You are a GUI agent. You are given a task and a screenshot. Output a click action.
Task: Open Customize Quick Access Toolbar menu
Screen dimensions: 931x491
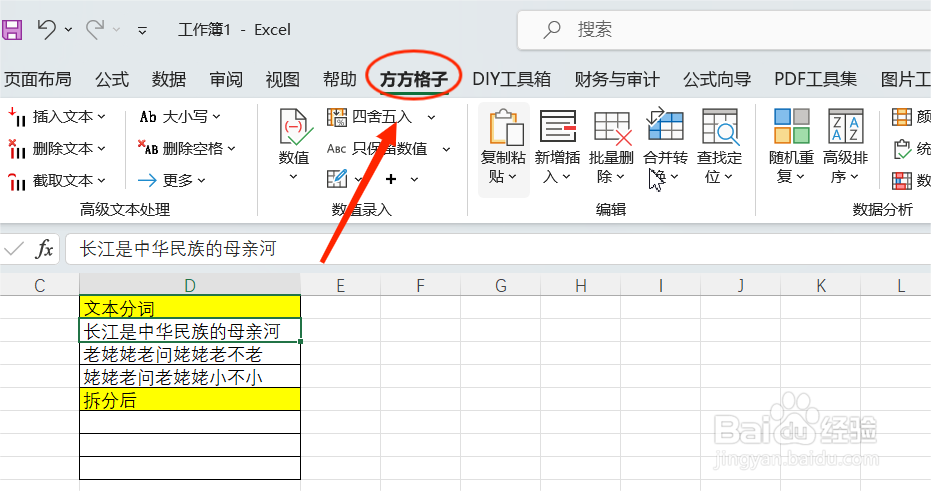[142, 30]
